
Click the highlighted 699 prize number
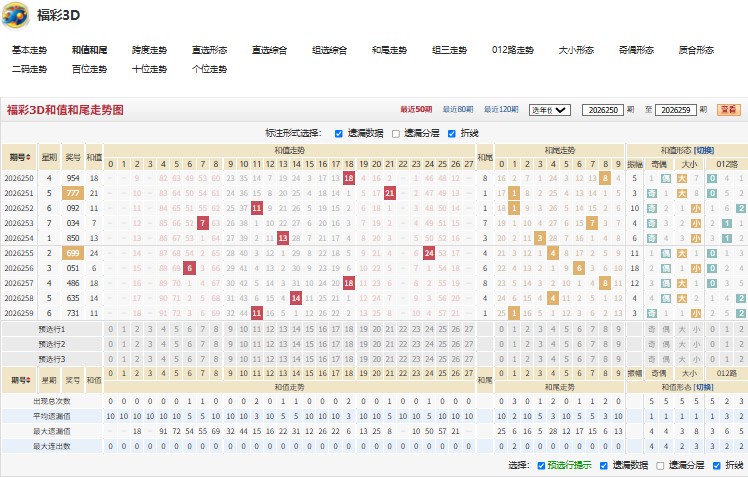click(x=73, y=253)
